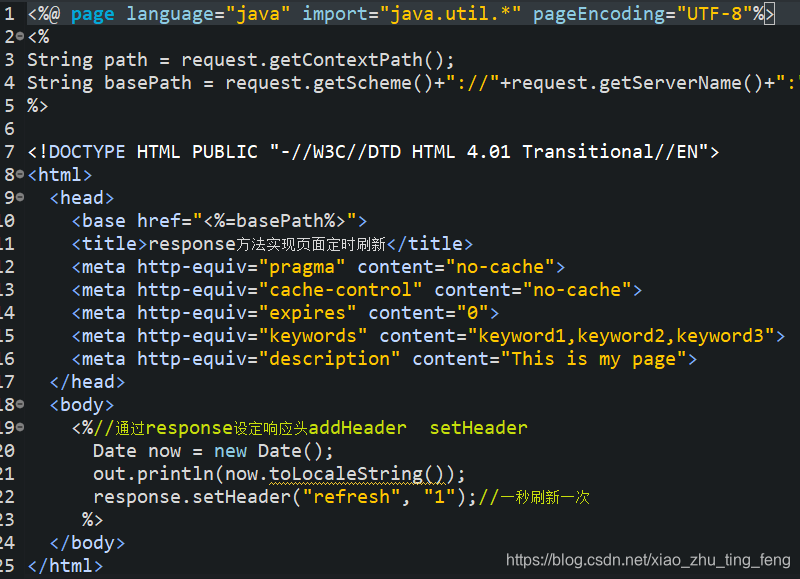Image resolution: width=800 pixels, height=579 pixels.
Task: Click the "expires" meta attribute value
Action: (x=307, y=313)
